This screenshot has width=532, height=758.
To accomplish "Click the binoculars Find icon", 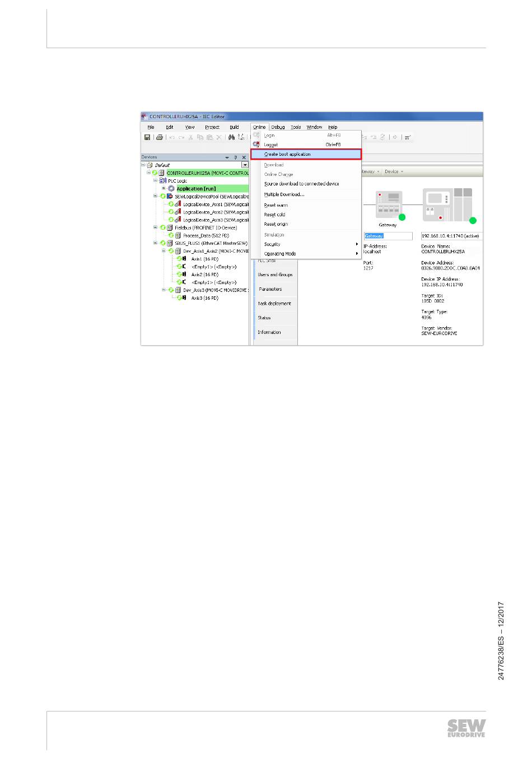I will (231, 137).
